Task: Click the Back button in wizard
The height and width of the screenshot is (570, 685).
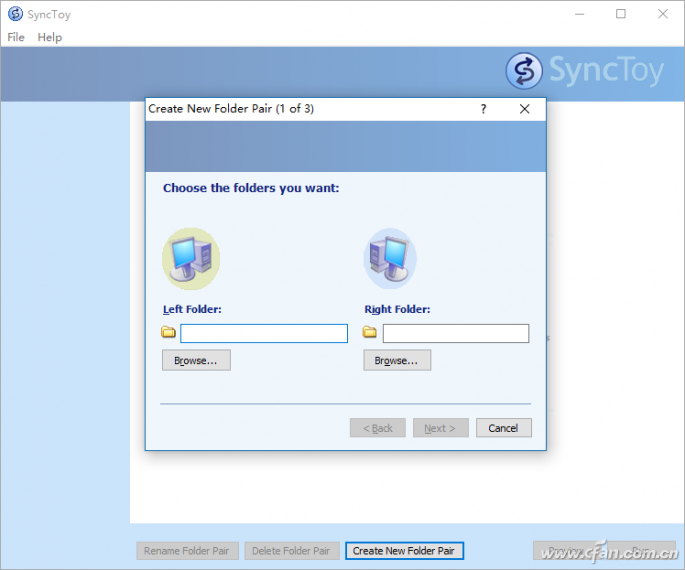Action: tap(377, 428)
